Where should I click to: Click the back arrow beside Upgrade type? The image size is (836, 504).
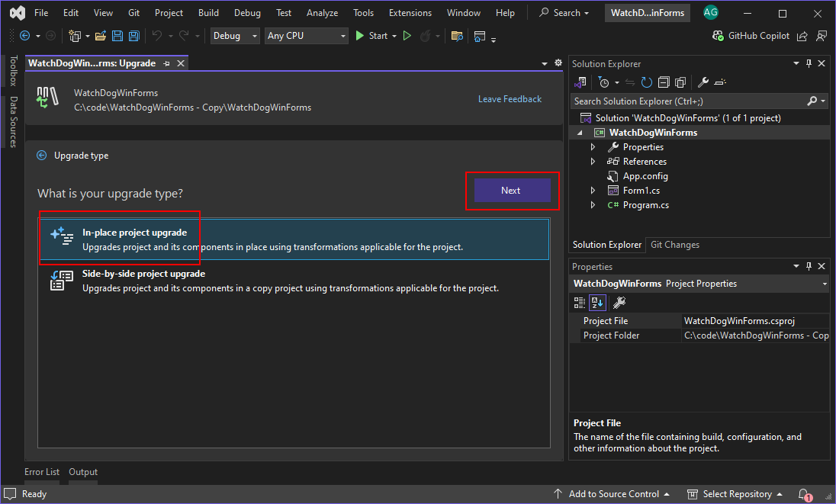pos(42,156)
